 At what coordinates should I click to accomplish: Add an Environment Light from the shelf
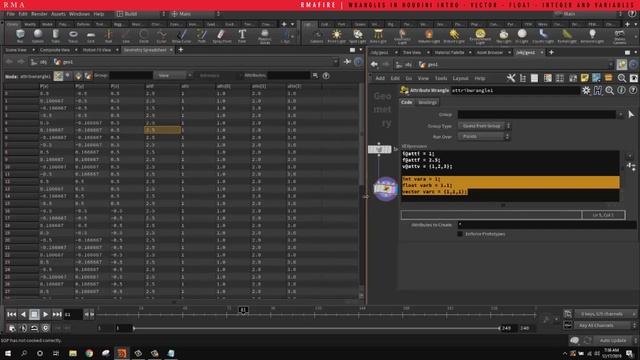pos(480,37)
